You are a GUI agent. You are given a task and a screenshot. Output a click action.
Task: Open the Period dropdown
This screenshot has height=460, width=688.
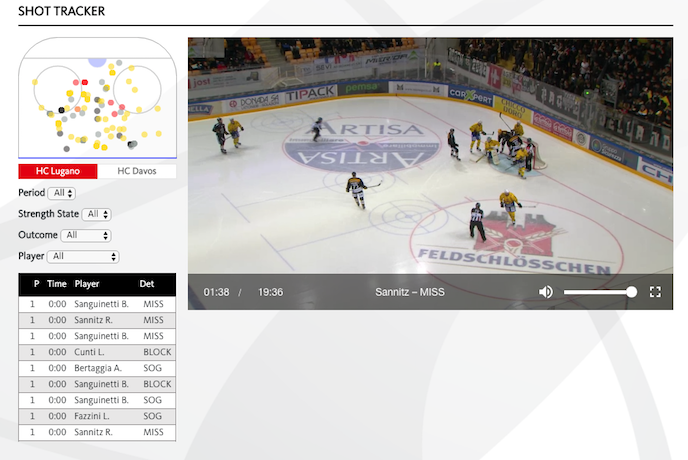click(62, 193)
